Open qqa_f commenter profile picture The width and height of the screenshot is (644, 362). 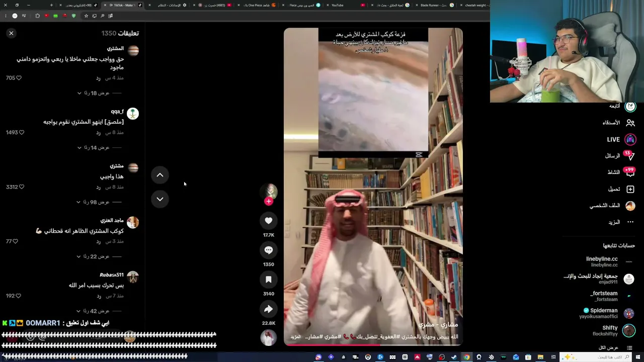coord(133,114)
